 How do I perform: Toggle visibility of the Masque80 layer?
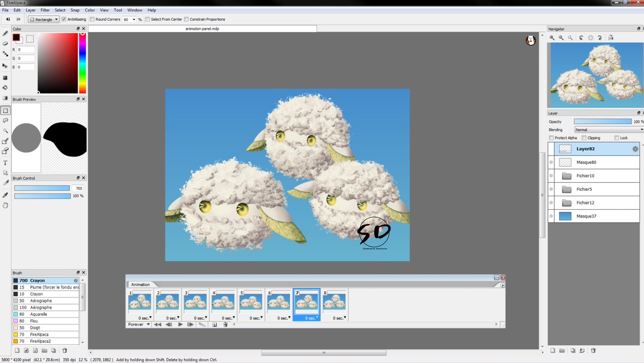[x=551, y=162]
